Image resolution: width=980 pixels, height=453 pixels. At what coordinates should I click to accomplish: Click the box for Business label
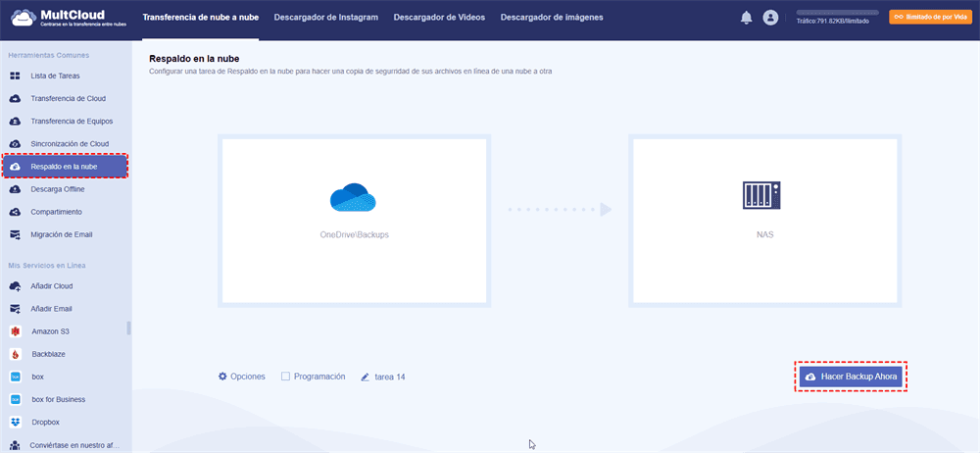tap(59, 399)
